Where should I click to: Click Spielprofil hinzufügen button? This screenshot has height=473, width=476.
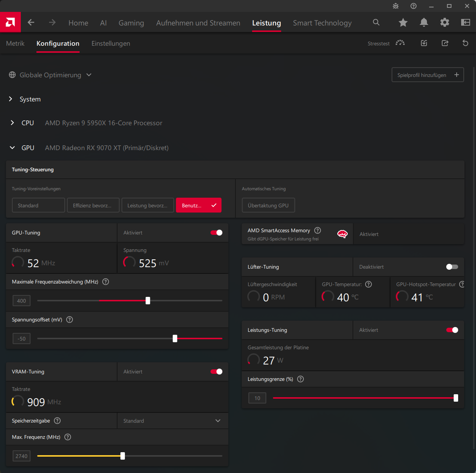click(x=428, y=75)
